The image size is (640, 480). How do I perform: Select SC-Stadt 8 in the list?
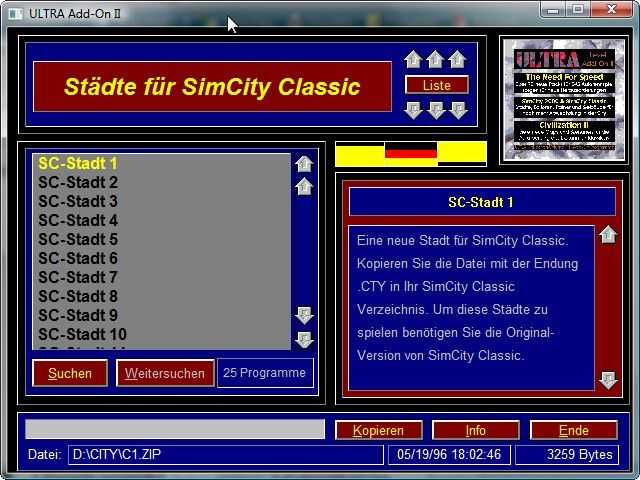(x=161, y=296)
